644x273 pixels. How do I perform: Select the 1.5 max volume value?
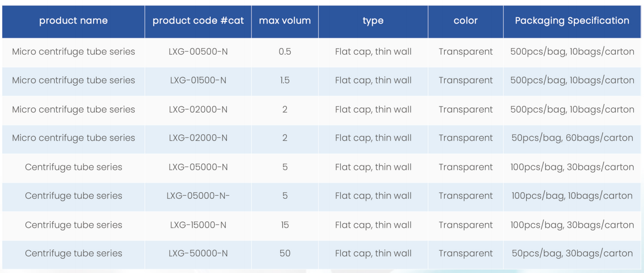(285, 80)
